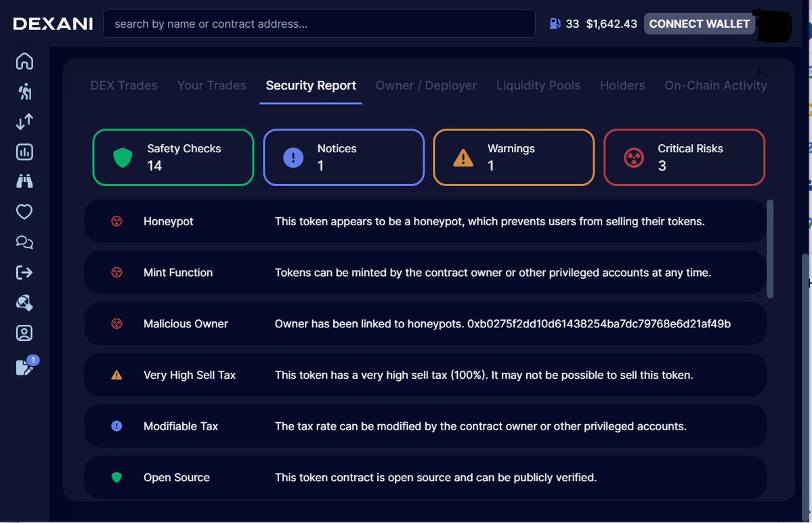Open the swap arrows icon in sidebar
The height and width of the screenshot is (523, 812).
click(x=24, y=122)
